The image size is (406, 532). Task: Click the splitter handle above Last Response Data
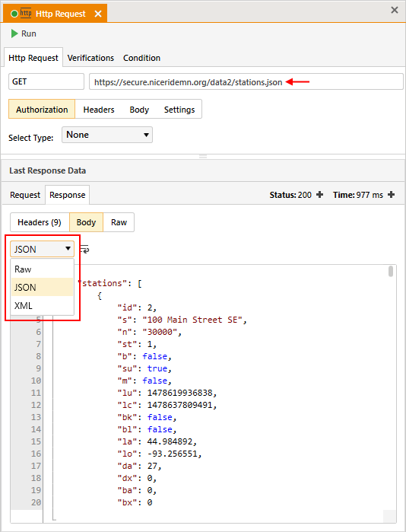pyautogui.click(x=203, y=157)
